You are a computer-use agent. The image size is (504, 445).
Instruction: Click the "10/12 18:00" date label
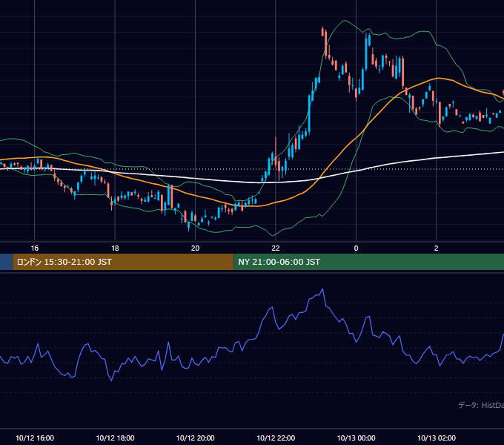click(x=115, y=438)
